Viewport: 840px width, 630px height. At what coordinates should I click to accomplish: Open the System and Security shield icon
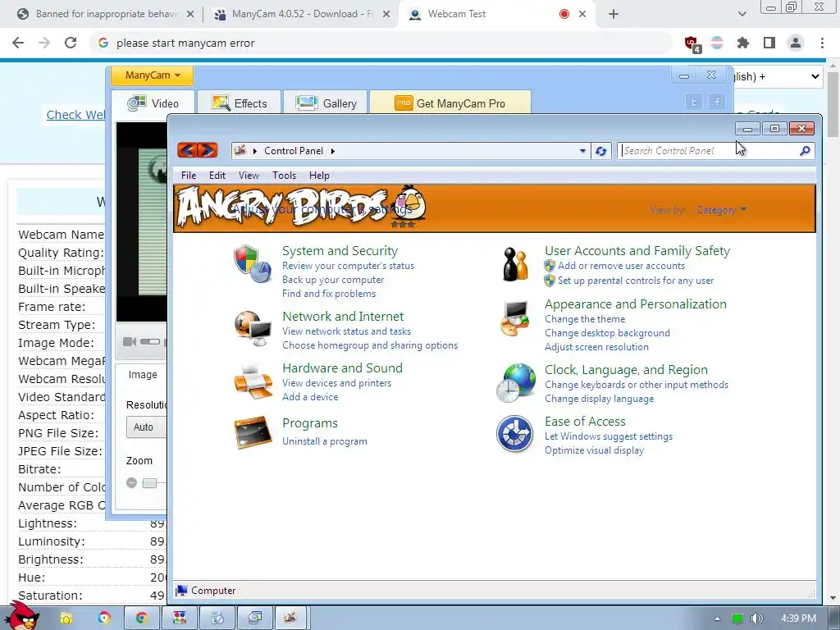pyautogui.click(x=253, y=263)
